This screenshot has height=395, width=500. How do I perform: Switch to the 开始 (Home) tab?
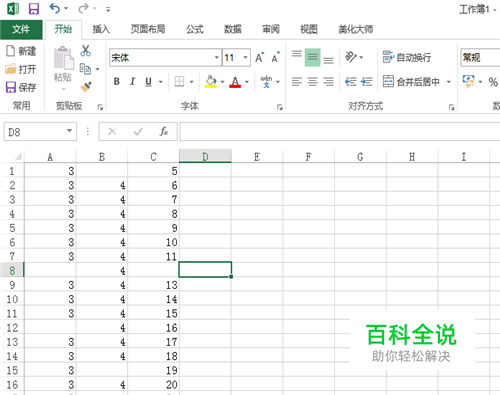coord(63,29)
